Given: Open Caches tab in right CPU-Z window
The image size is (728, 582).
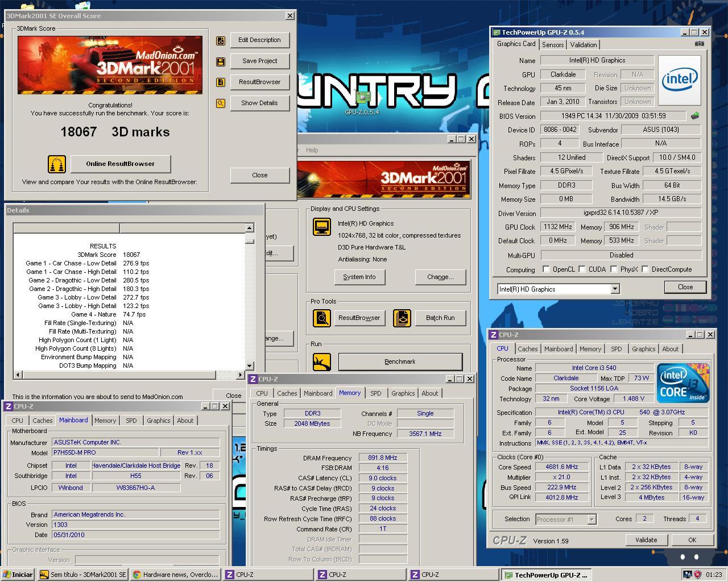Looking at the screenshot, I should pyautogui.click(x=527, y=350).
